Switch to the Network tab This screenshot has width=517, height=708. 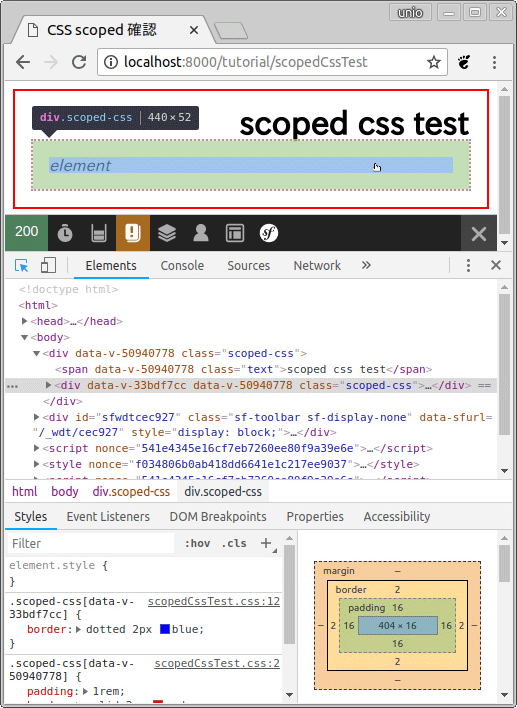317,266
